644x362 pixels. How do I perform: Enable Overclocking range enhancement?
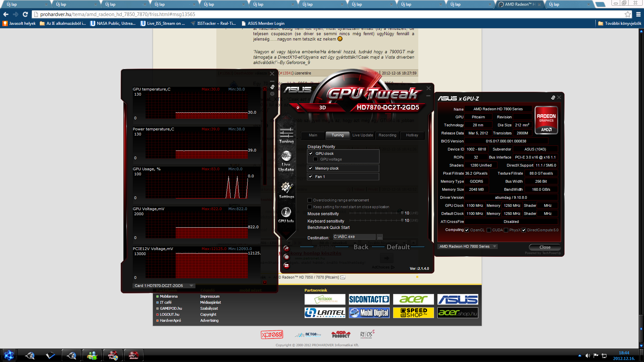[x=310, y=200]
